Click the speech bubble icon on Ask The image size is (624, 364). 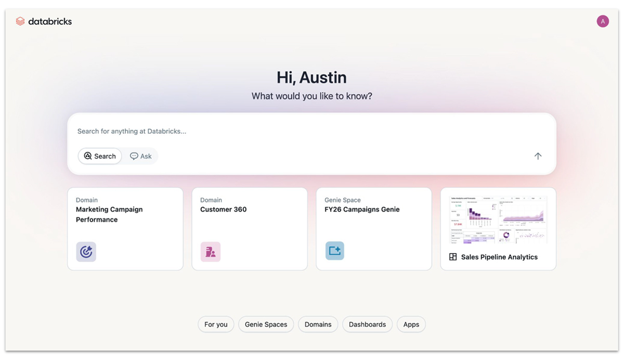(134, 156)
